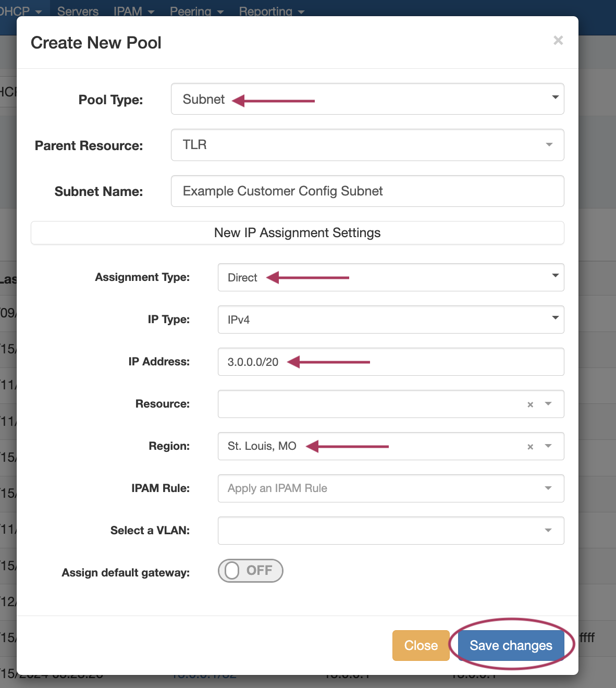Focus the IP Address field
Image resolution: width=616 pixels, height=688 pixels.
point(391,362)
